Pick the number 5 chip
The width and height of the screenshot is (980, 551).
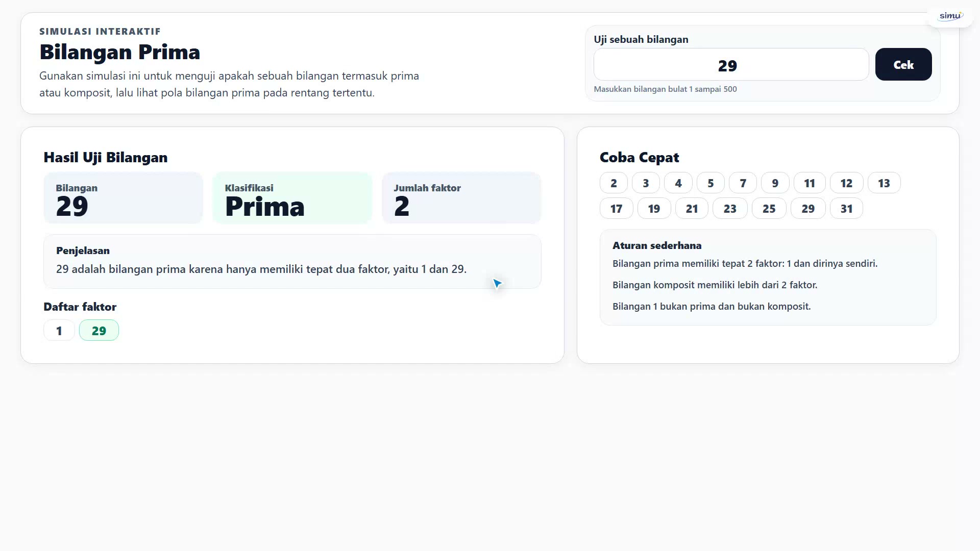point(710,183)
